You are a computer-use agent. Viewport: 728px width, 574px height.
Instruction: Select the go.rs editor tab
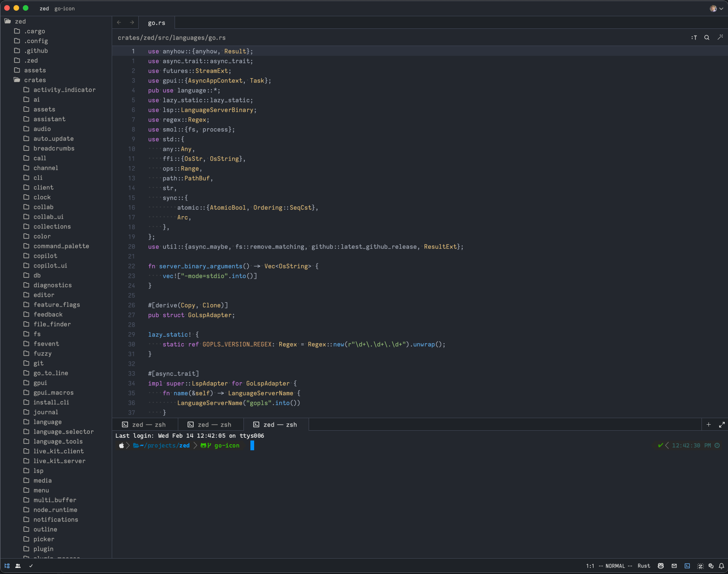tap(156, 23)
